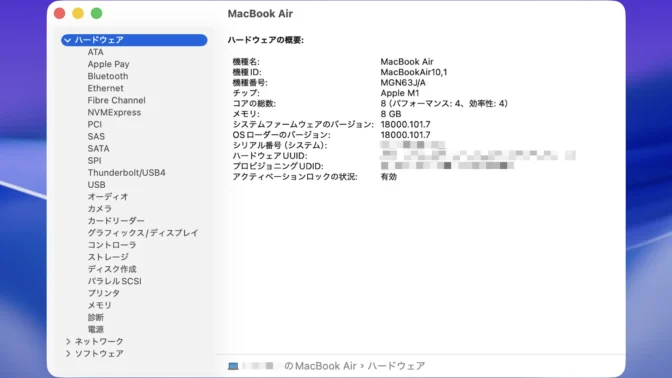Viewport: 672px width, 378px height.
Task: Click the シリアル番号 (システム) label
Action: tap(280, 145)
